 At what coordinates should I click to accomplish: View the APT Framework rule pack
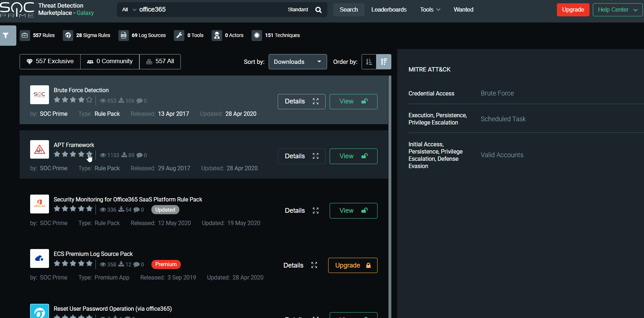click(354, 156)
